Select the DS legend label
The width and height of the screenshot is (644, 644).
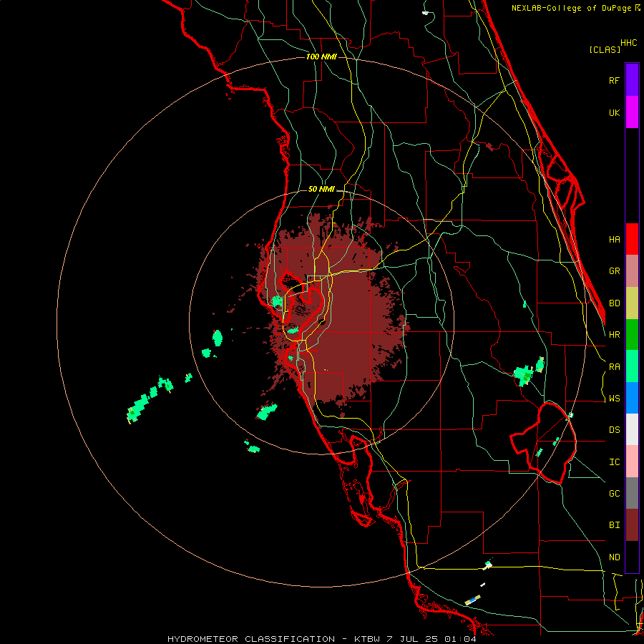pyautogui.click(x=614, y=430)
